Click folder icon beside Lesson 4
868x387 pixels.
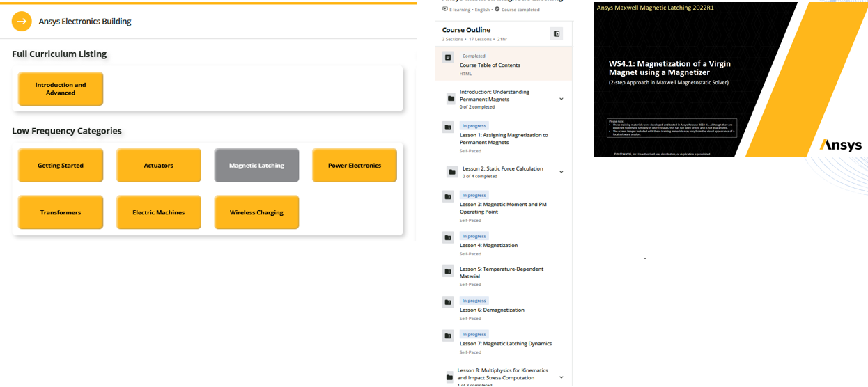448,237
